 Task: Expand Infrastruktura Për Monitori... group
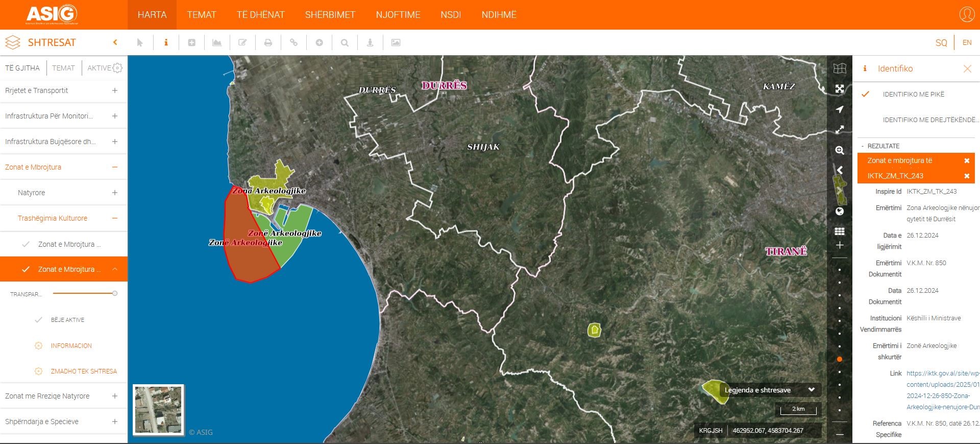click(115, 116)
